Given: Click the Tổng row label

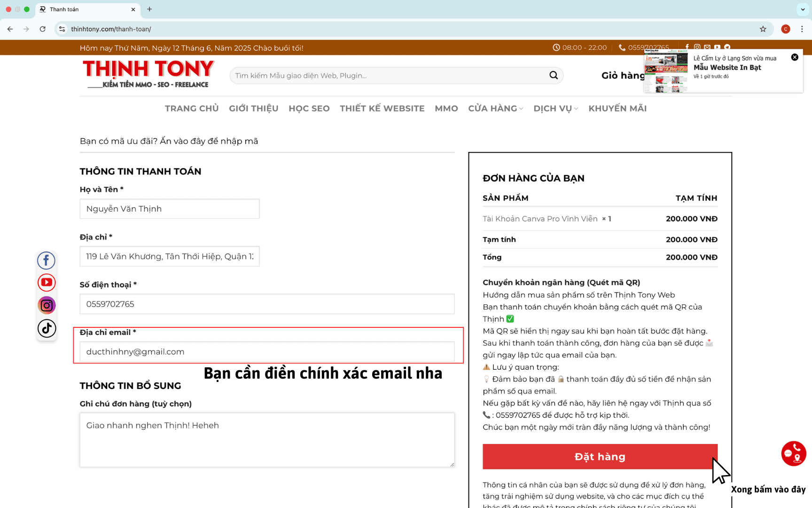Looking at the screenshot, I should pos(492,257).
